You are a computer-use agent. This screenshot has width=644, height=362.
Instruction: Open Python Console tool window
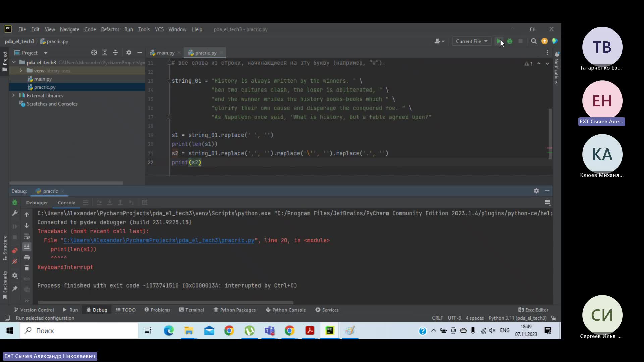click(286, 310)
